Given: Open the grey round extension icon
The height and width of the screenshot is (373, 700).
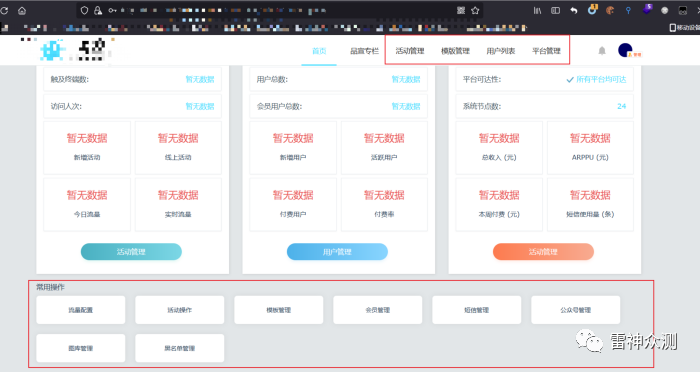Looking at the screenshot, I should 665,11.
